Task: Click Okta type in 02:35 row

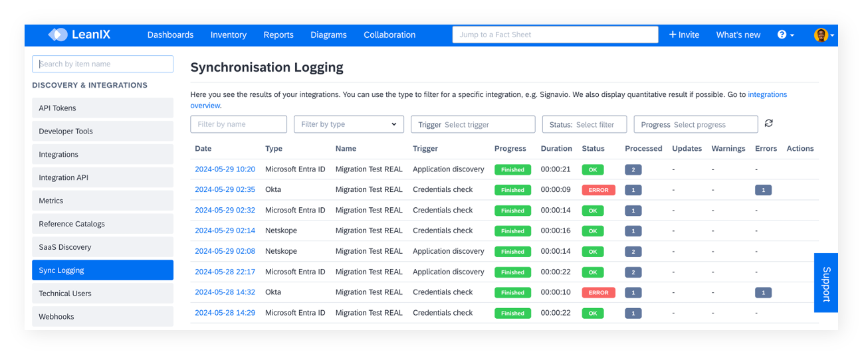Action: point(273,189)
